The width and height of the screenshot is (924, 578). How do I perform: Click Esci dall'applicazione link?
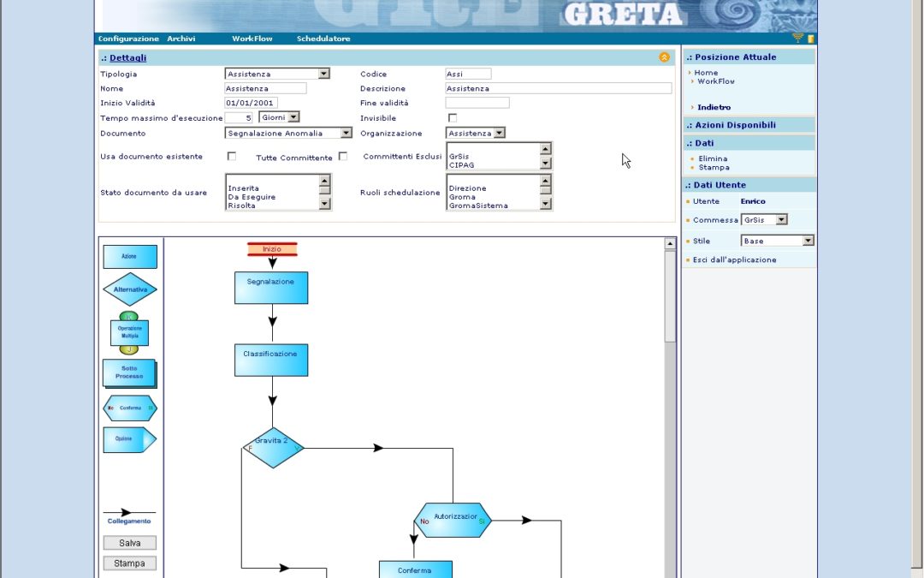[734, 259]
